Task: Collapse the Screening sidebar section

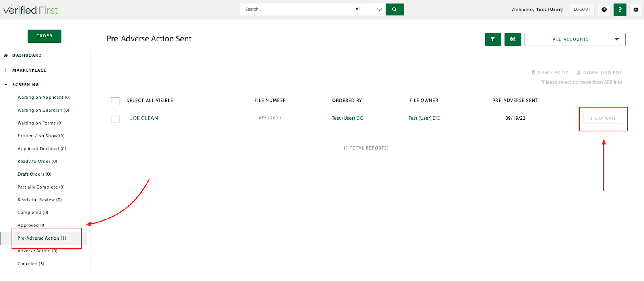Action: 6,85
